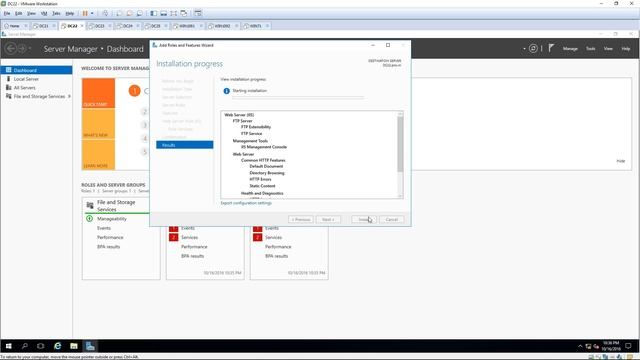Viewport: 640px width, 360px height.
Task: Open the notifications flag in Server Manager
Action: (551, 48)
